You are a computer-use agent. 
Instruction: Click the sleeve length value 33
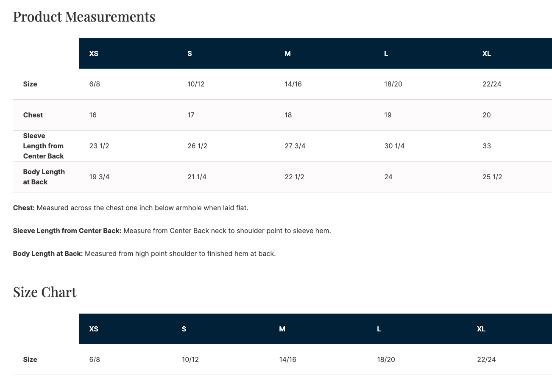tap(486, 146)
